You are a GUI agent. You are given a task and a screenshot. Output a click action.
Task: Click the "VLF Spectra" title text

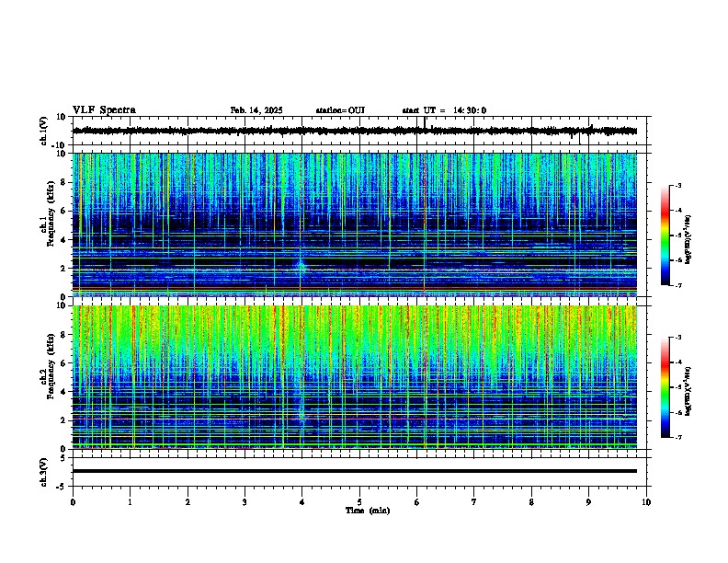point(104,110)
